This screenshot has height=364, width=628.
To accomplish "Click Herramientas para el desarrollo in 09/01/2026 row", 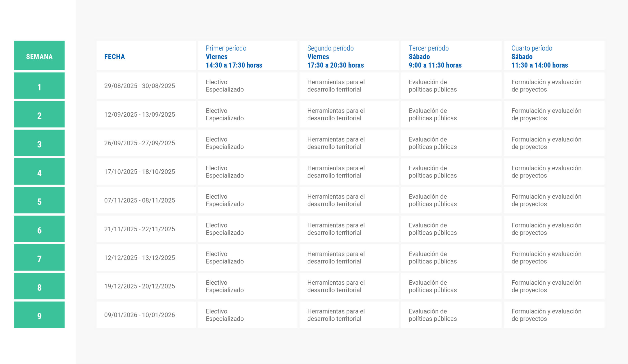I will (x=349, y=315).
